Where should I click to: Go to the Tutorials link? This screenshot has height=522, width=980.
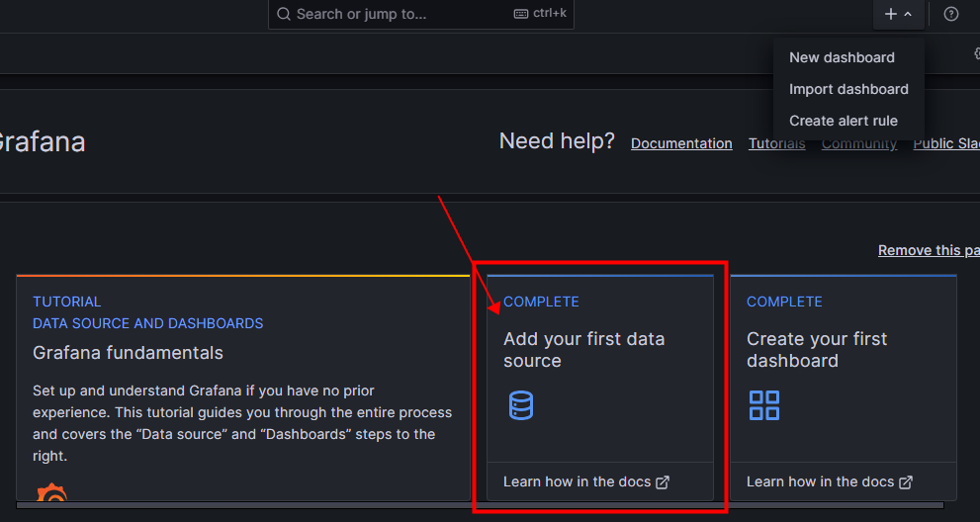[776, 143]
